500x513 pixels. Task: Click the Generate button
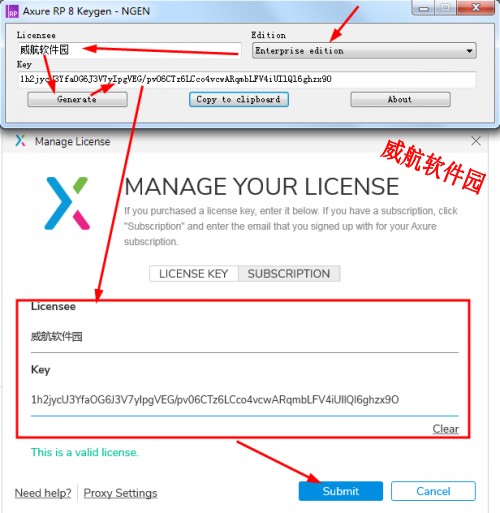(x=77, y=99)
